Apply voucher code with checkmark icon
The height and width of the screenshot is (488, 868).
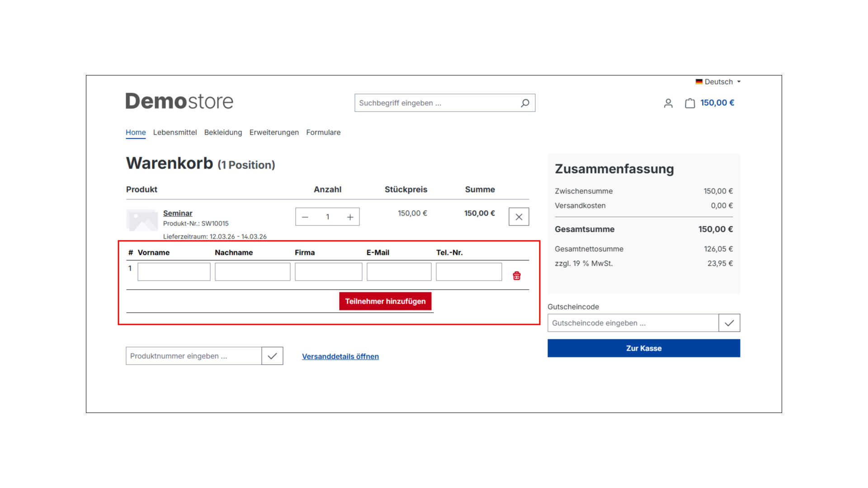(x=729, y=323)
